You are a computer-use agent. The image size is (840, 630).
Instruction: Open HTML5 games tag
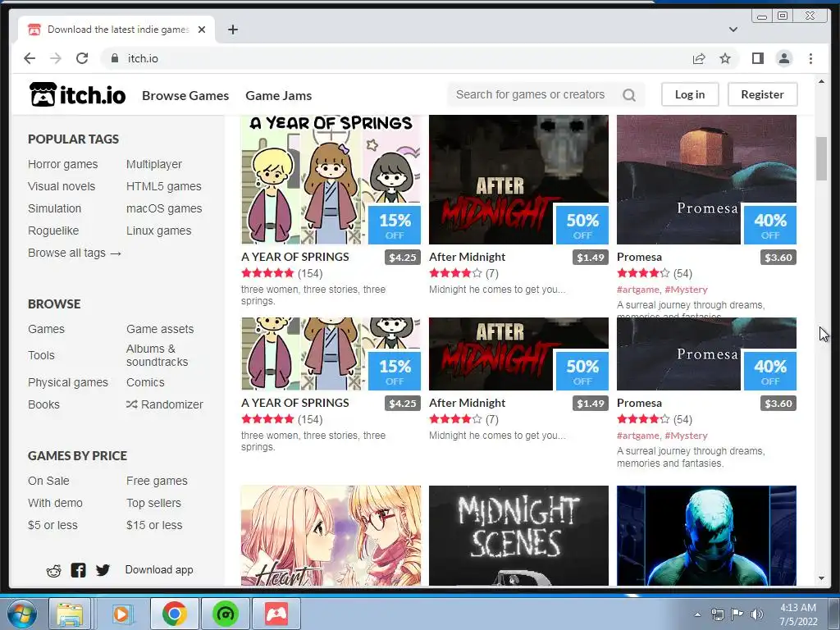coord(164,186)
